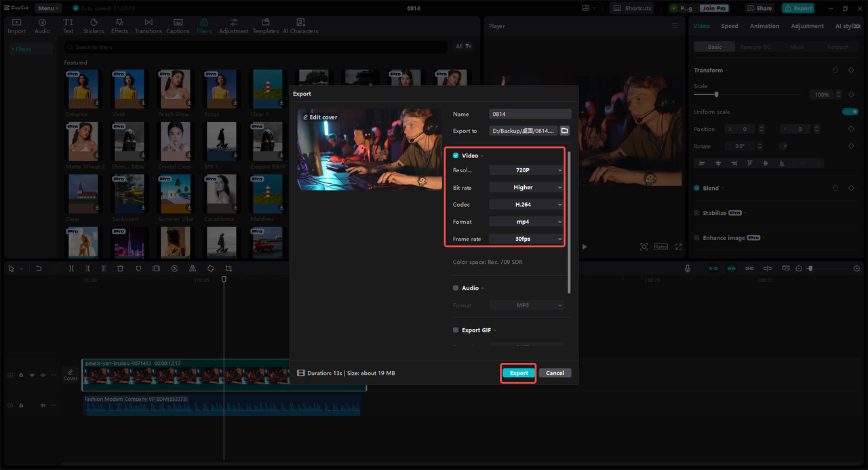Image resolution: width=868 pixels, height=470 pixels.
Task: Click Cancel in the Export dialog
Action: click(555, 373)
